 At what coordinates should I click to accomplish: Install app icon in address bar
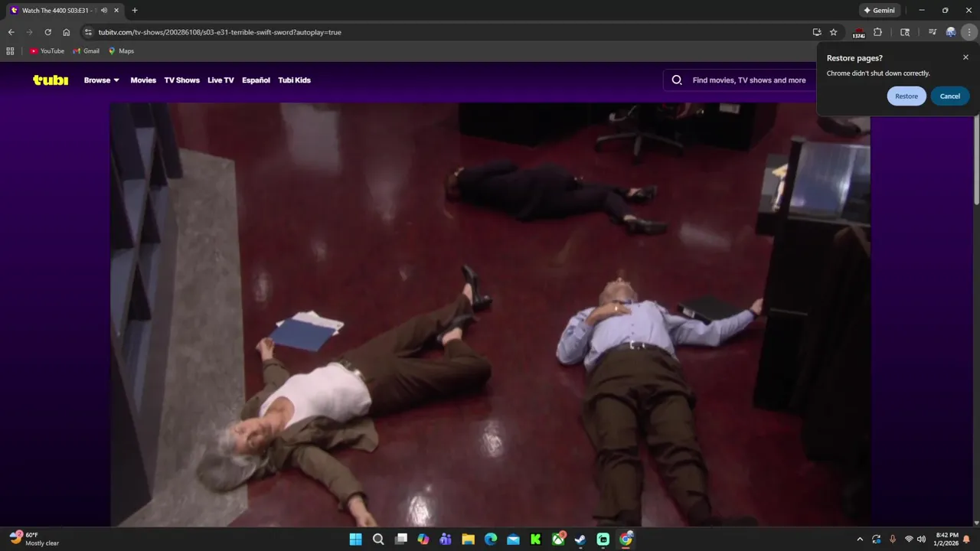click(x=817, y=32)
